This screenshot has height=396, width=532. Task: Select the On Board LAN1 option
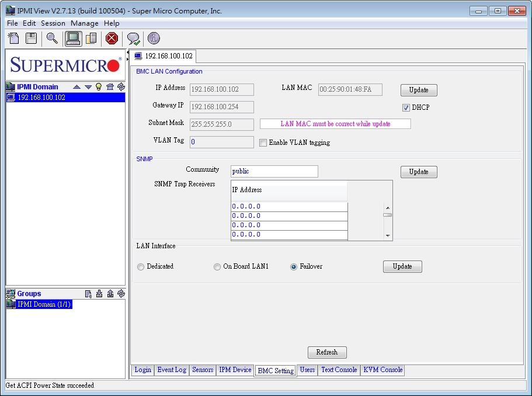(x=217, y=267)
